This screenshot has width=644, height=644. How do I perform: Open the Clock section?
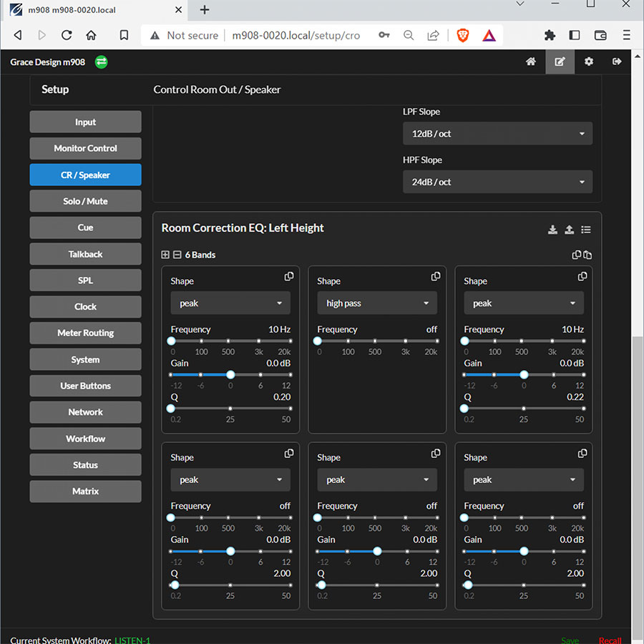click(85, 307)
